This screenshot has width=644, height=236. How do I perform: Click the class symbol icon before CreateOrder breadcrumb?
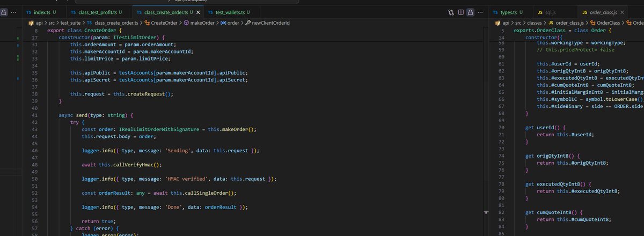(147, 23)
